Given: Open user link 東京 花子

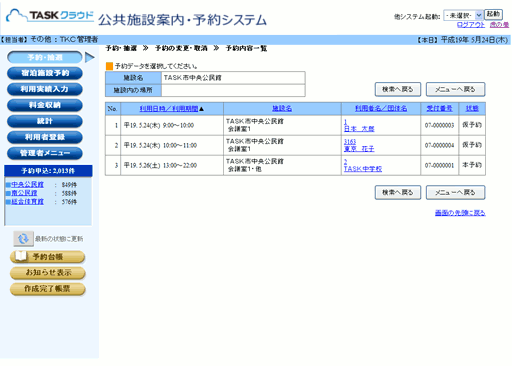Looking at the screenshot, I should [x=359, y=149].
